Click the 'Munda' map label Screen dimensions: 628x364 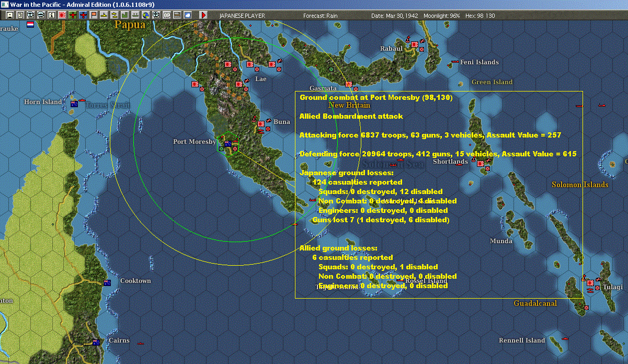(501, 241)
